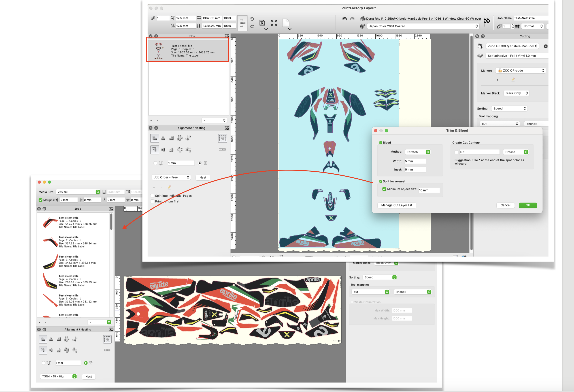Click align bottom icon in front Alignment panel
The width and height of the screenshot is (574, 392).
coord(171,150)
